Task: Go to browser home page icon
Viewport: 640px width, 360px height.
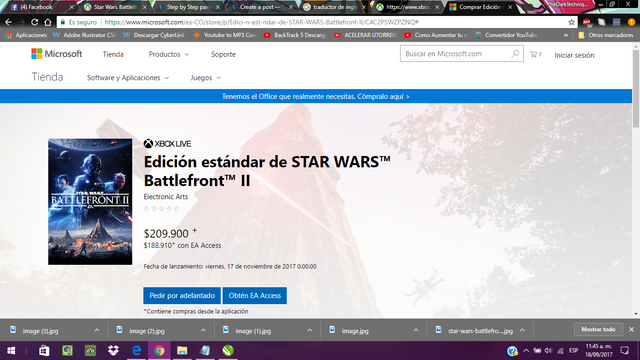Action: click(x=48, y=22)
